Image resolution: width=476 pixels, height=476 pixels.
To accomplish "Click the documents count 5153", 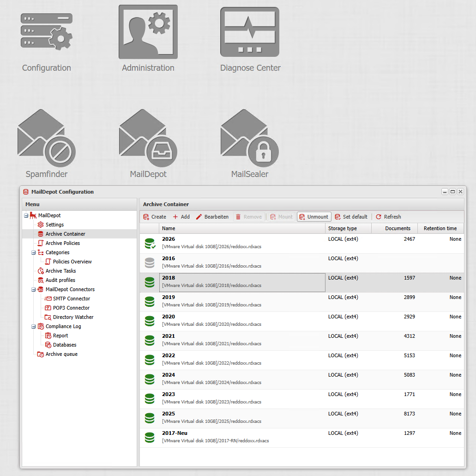I will point(409,355).
